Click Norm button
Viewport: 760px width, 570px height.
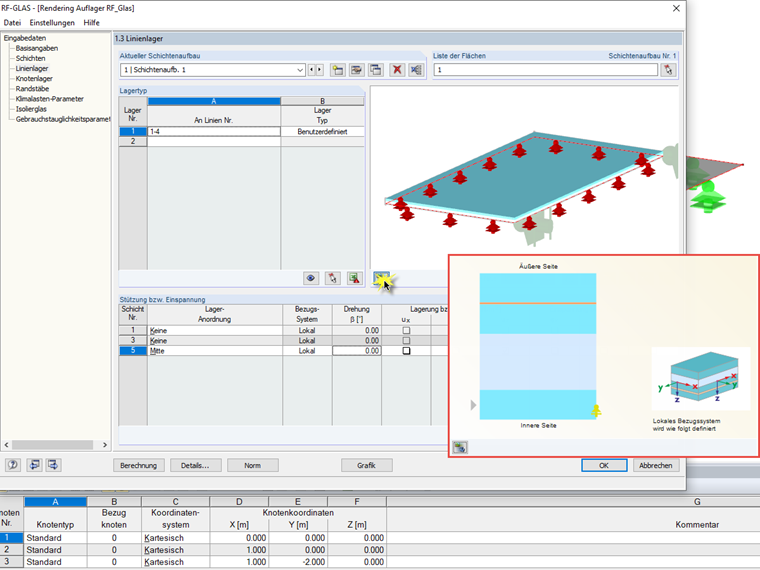click(253, 465)
